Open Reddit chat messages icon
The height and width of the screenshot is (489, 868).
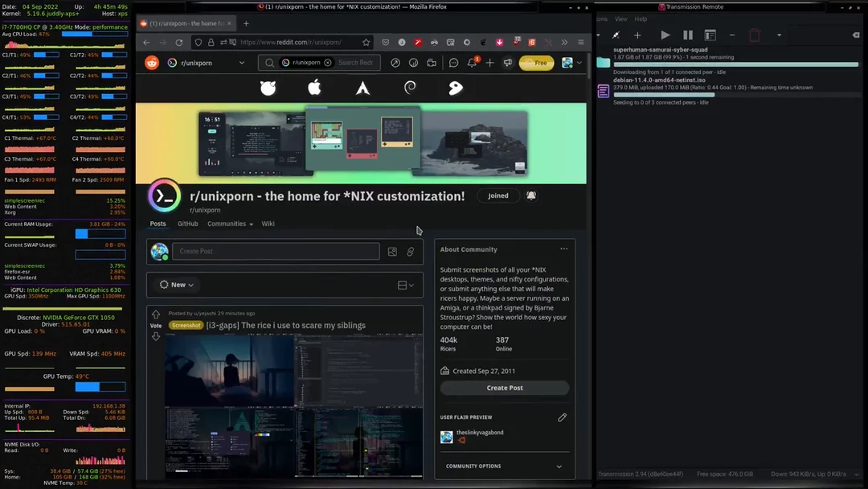pos(454,63)
